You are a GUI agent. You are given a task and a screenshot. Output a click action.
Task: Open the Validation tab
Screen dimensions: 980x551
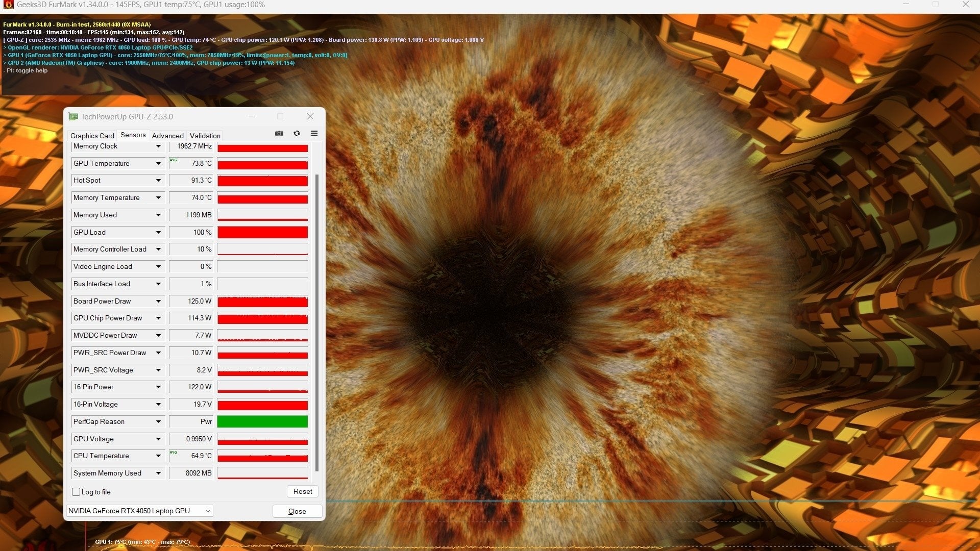click(205, 136)
